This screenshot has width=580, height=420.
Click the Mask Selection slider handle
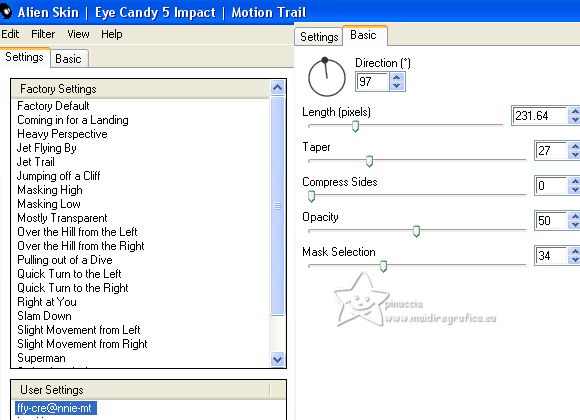pyautogui.click(x=384, y=266)
